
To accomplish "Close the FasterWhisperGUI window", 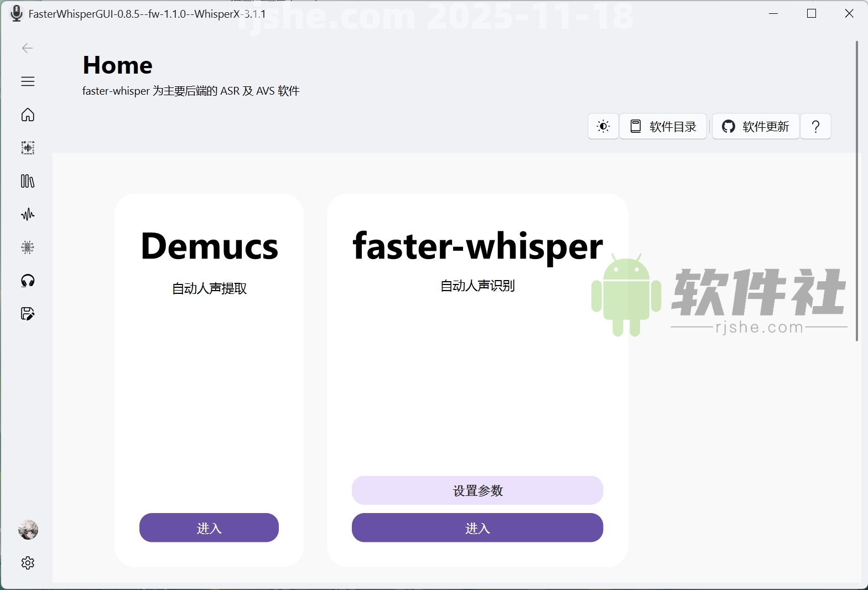I will pos(849,13).
